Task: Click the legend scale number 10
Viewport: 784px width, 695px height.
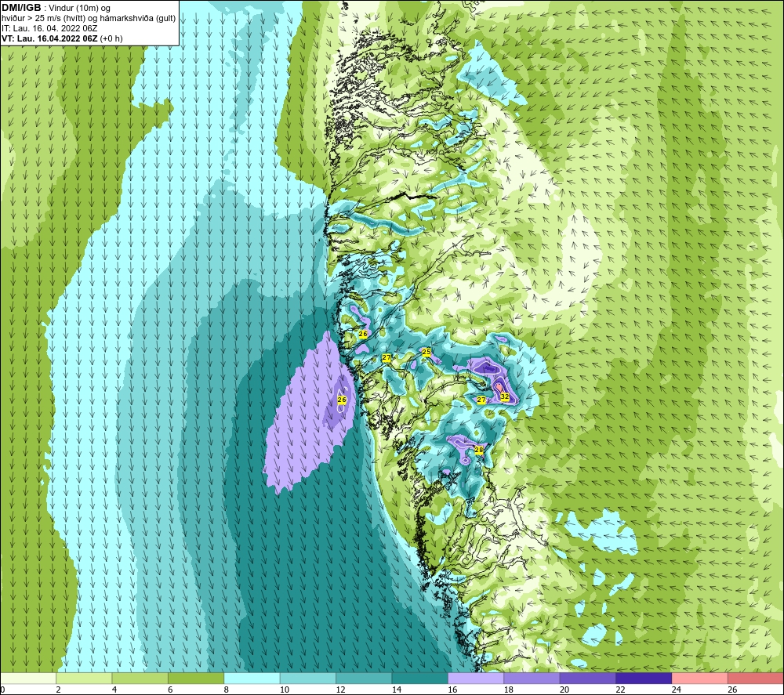Action: [x=284, y=690]
